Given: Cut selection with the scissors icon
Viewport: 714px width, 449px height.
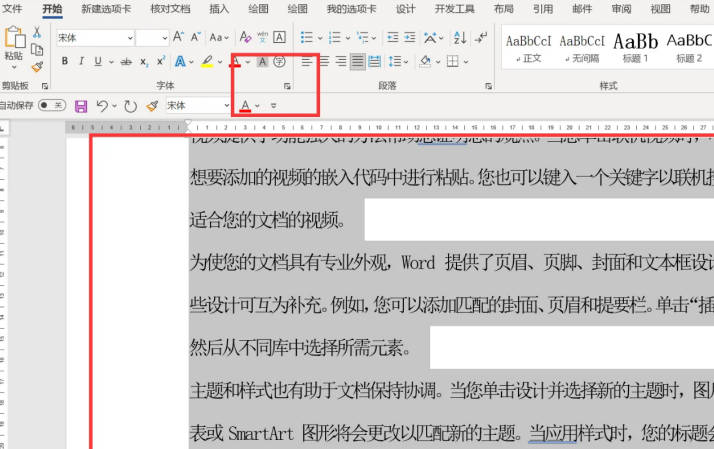Looking at the screenshot, I should click(x=37, y=32).
